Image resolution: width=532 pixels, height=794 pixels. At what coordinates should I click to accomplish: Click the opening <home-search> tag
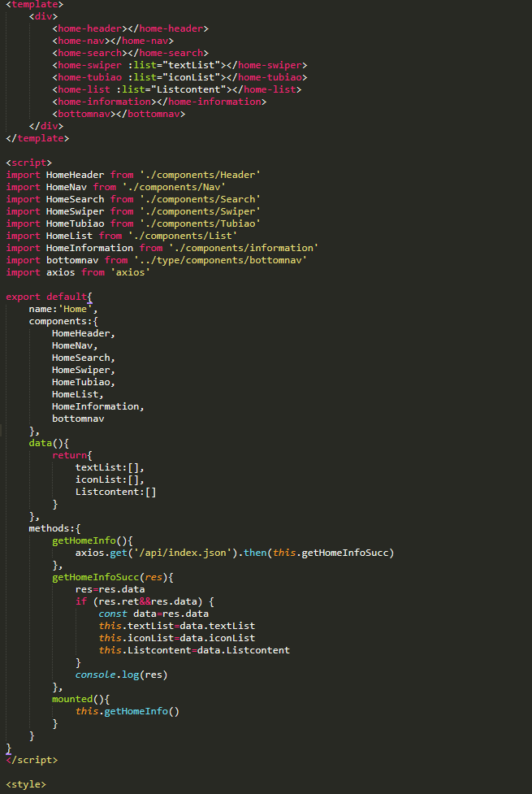(89, 53)
